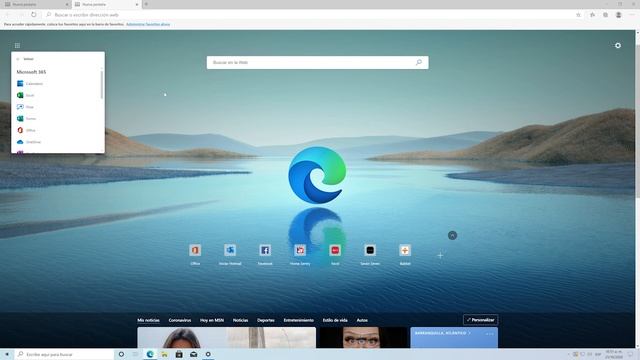Image resolution: width=640 pixels, height=360 pixels.
Task: Open the Windows Start menu
Action: pos(7,354)
